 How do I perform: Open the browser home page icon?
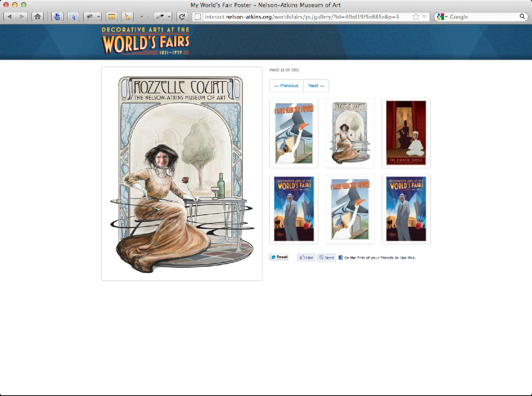click(x=38, y=17)
